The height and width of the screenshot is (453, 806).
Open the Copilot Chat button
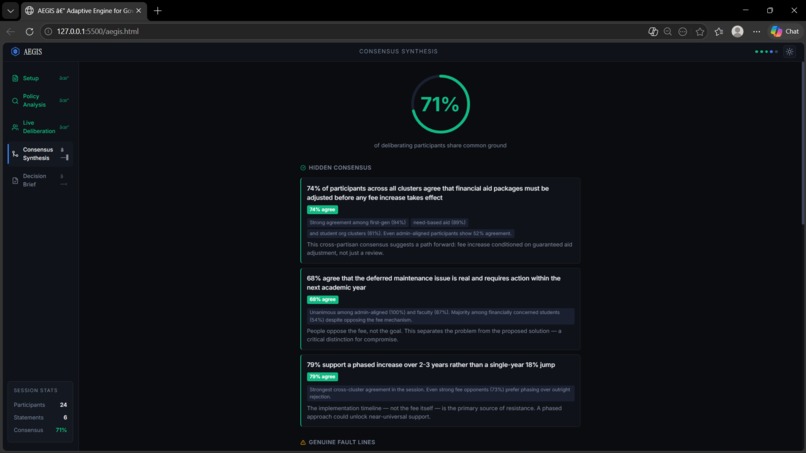tap(785, 31)
